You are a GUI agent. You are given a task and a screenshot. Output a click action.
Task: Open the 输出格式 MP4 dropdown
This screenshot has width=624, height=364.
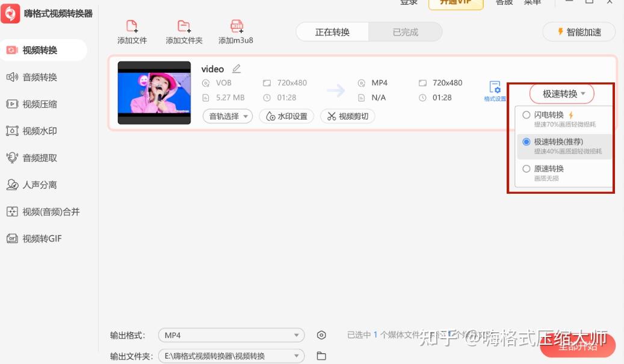click(x=230, y=335)
